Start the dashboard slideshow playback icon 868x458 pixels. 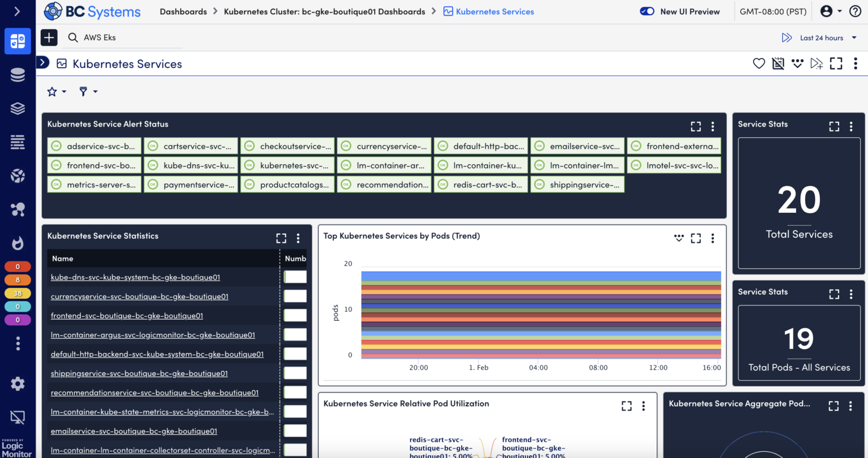(817, 63)
